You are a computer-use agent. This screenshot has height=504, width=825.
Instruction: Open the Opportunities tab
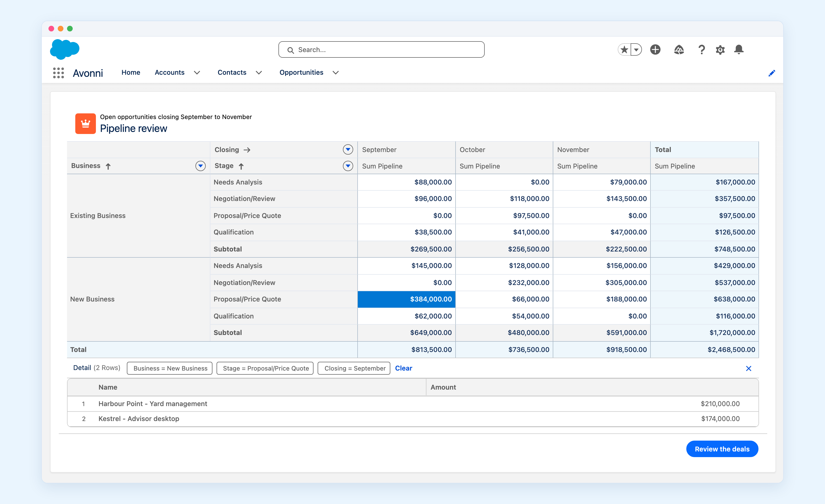301,72
